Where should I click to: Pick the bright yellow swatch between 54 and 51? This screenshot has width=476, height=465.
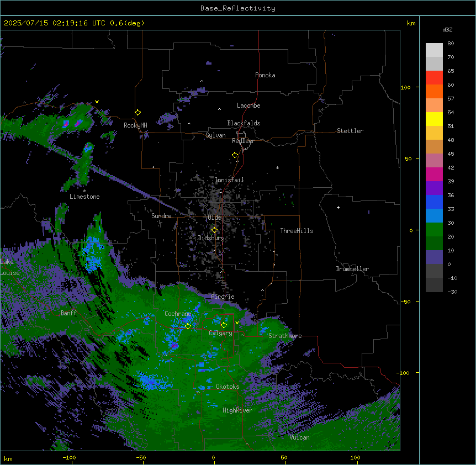434,119
